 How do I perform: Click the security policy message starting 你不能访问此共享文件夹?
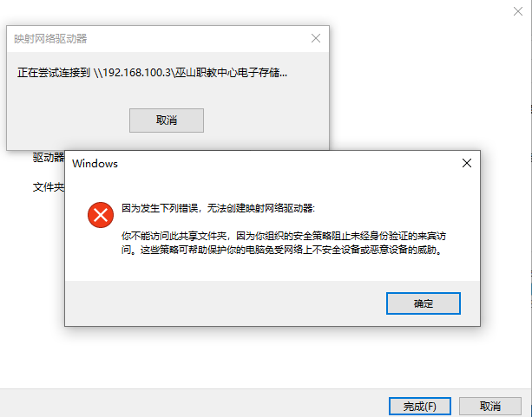coord(284,236)
